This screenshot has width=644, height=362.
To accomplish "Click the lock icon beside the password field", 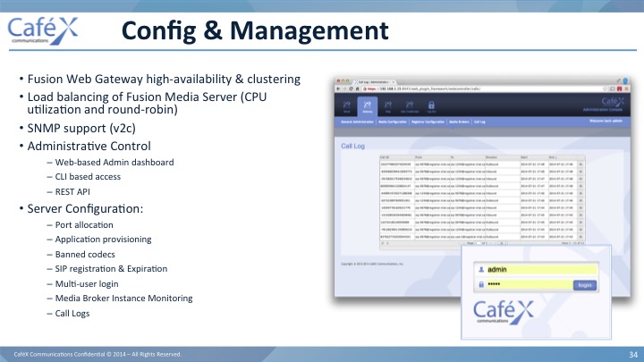I will 481,284.
